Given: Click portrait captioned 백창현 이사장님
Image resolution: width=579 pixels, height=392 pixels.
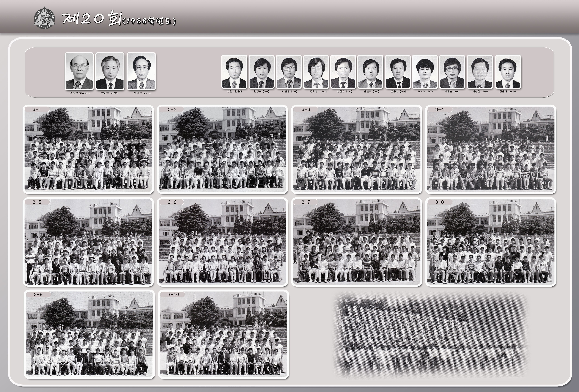Looking at the screenshot, I should (x=79, y=71).
